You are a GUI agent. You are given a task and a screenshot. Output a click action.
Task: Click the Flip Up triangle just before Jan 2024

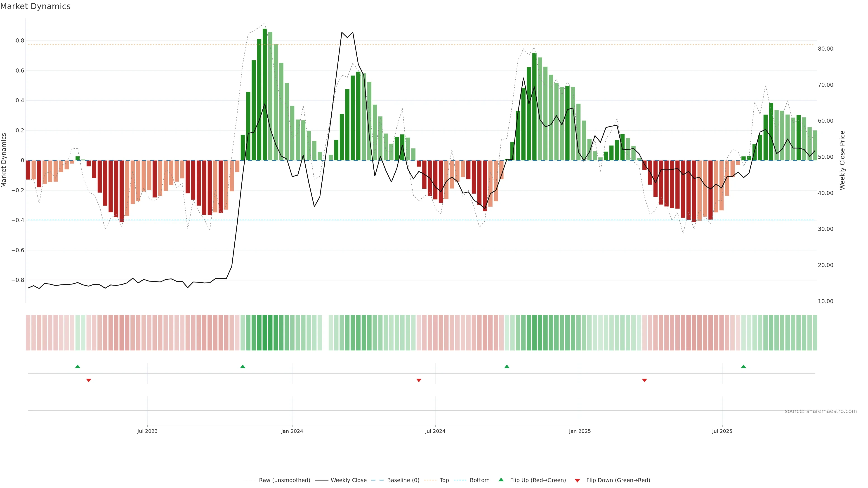click(243, 366)
